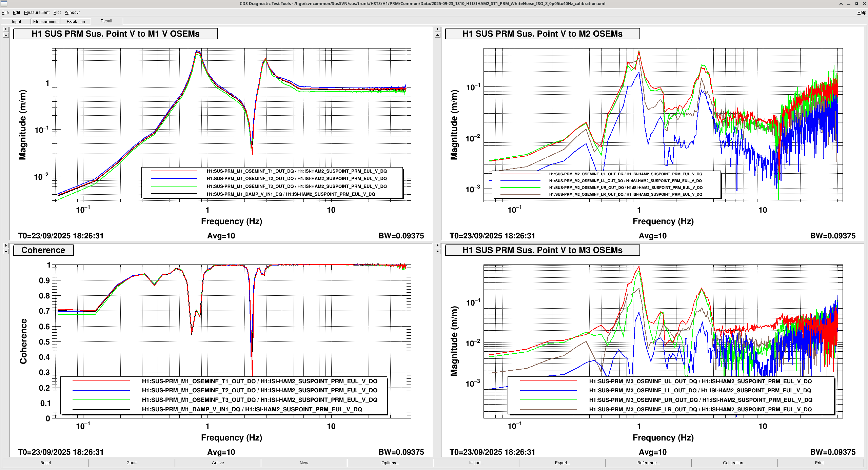Viewport: 868px width, 470px height.
Task: Click right-arrow button beside M3 OSEMs plot
Action: [x=437, y=246]
